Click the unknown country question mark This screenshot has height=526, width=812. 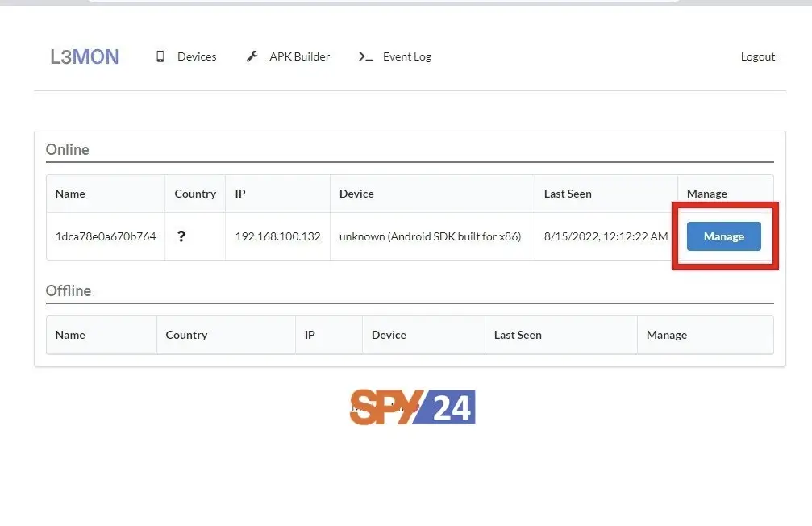pyautogui.click(x=181, y=236)
